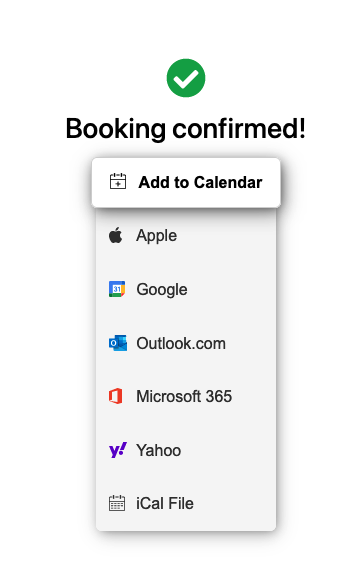This screenshot has height=565, width=360.
Task: Choose Yahoo as the calendar
Action: [x=186, y=450]
